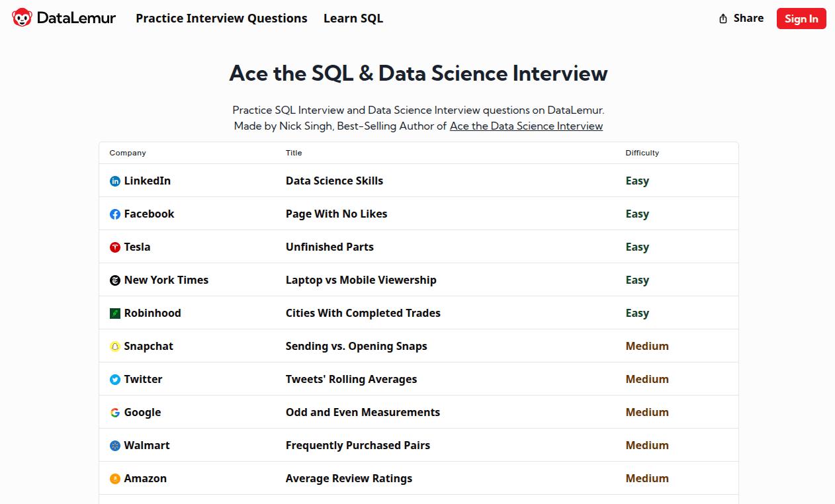Click the Company column header
The width and height of the screenshot is (835, 504).
coord(128,153)
